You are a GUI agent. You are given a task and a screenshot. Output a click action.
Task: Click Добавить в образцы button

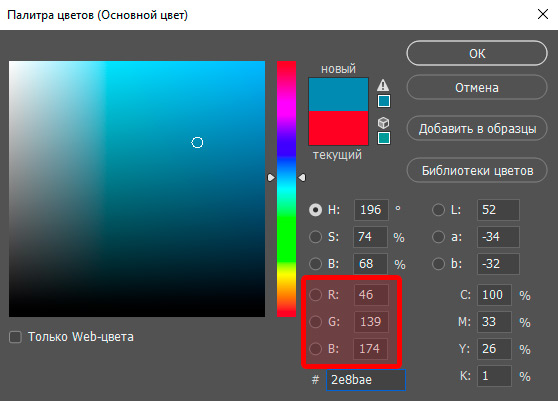click(477, 128)
